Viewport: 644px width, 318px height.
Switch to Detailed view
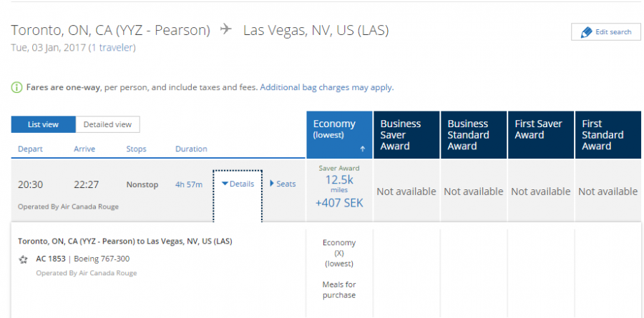[x=107, y=124]
